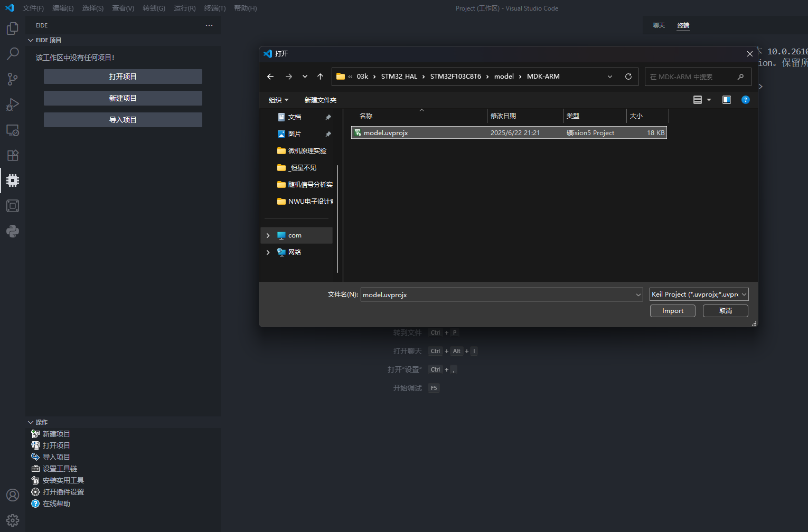
Task: Open the Python view in activity bar
Action: coord(13,231)
